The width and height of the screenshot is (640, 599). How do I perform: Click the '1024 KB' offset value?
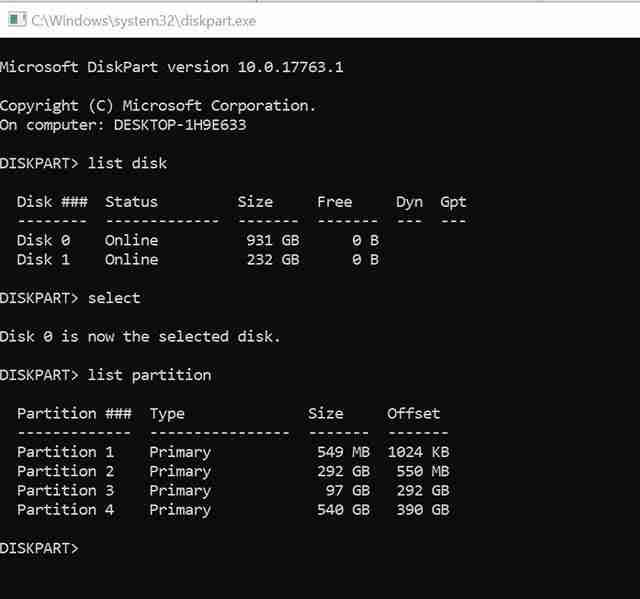tap(418, 452)
